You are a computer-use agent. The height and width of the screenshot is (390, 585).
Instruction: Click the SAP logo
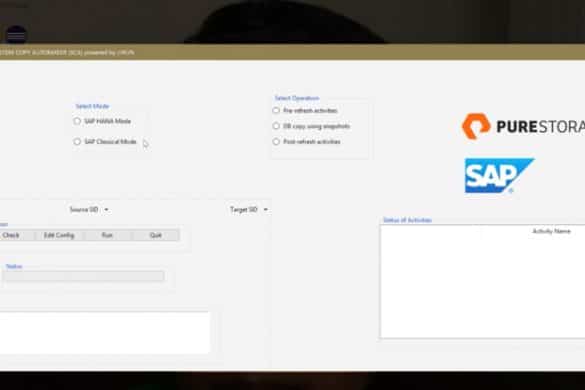point(499,175)
